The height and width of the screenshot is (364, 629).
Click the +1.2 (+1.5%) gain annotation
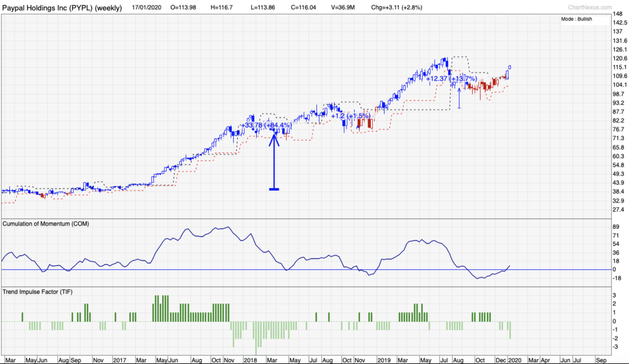point(350,116)
